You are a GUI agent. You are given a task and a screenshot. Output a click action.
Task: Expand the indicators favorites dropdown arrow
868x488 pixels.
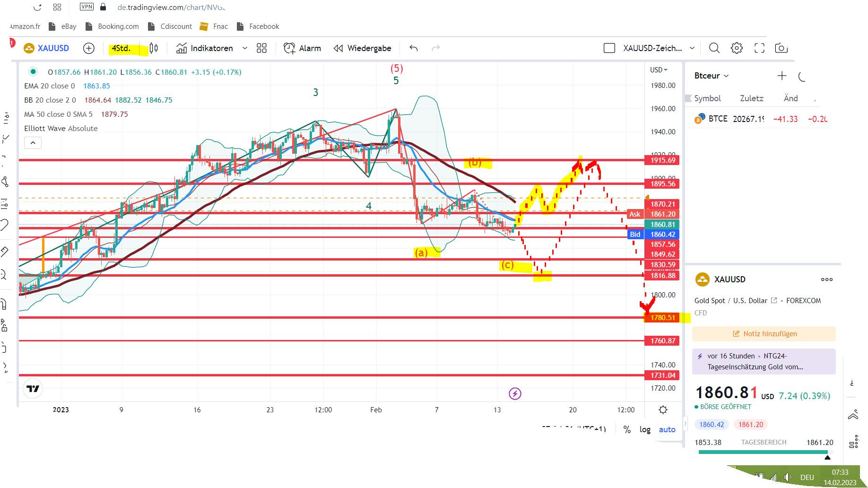(x=245, y=48)
